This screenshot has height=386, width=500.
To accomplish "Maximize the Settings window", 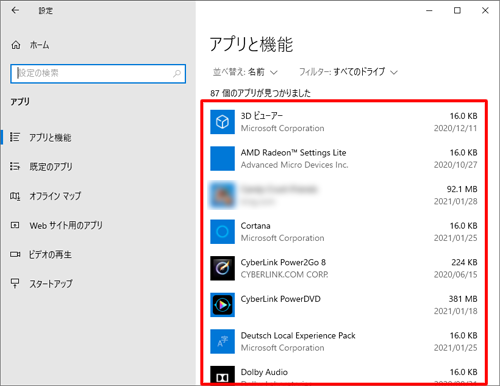I will click(457, 11).
